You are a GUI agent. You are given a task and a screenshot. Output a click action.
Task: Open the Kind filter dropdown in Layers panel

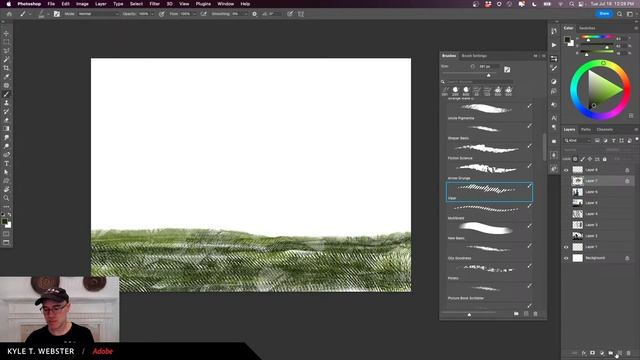(578, 140)
